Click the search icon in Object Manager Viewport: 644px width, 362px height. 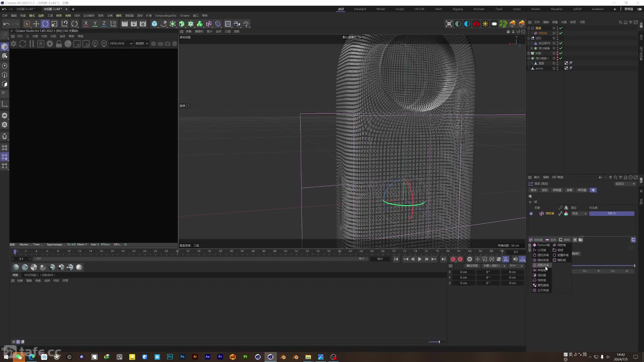tap(620, 22)
